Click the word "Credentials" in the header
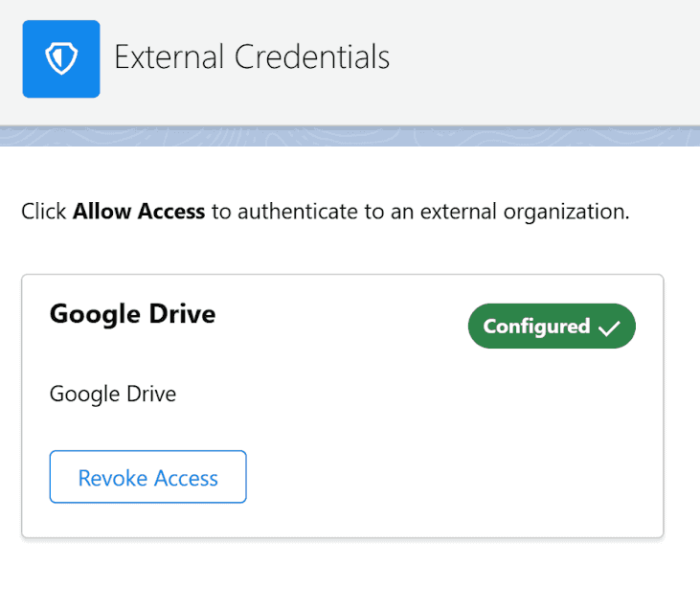The width and height of the screenshot is (700, 610). (x=312, y=57)
